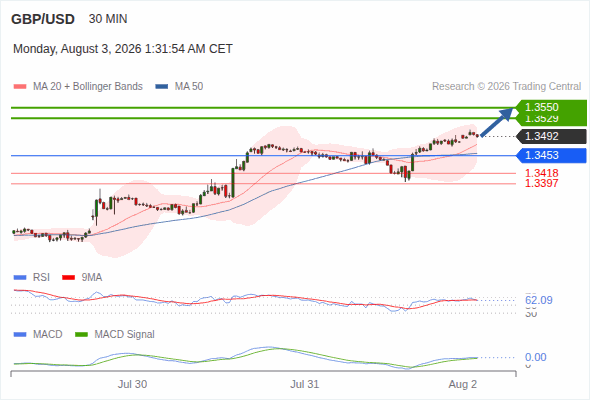Select the 1.3550 green resistance label
Image resolution: width=590 pixels, height=400 pixels.
tap(551, 107)
